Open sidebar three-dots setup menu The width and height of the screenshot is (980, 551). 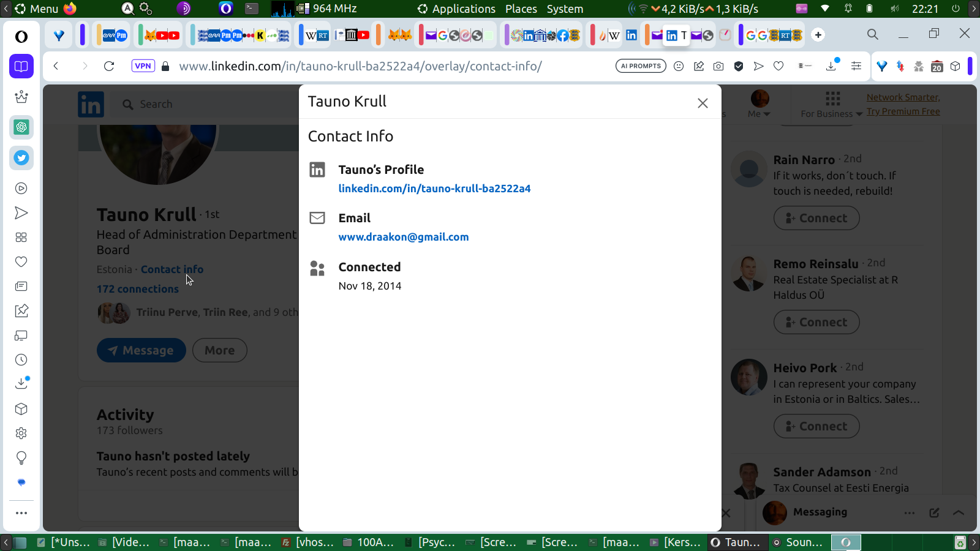pyautogui.click(x=21, y=513)
